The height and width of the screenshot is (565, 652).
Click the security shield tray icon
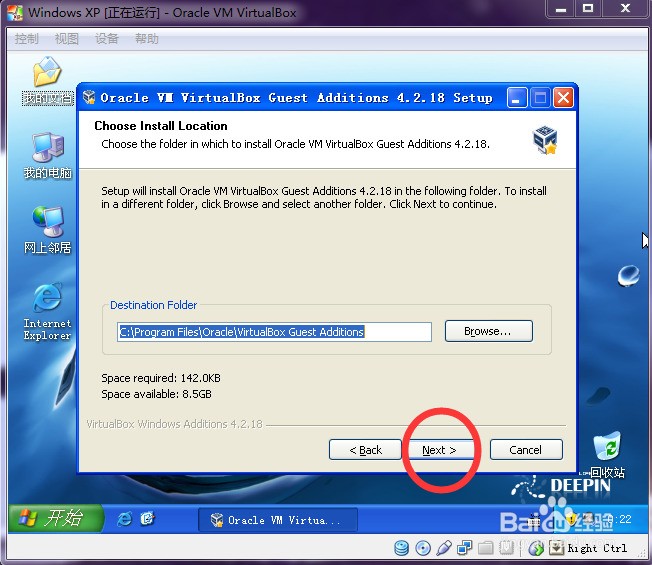571,519
